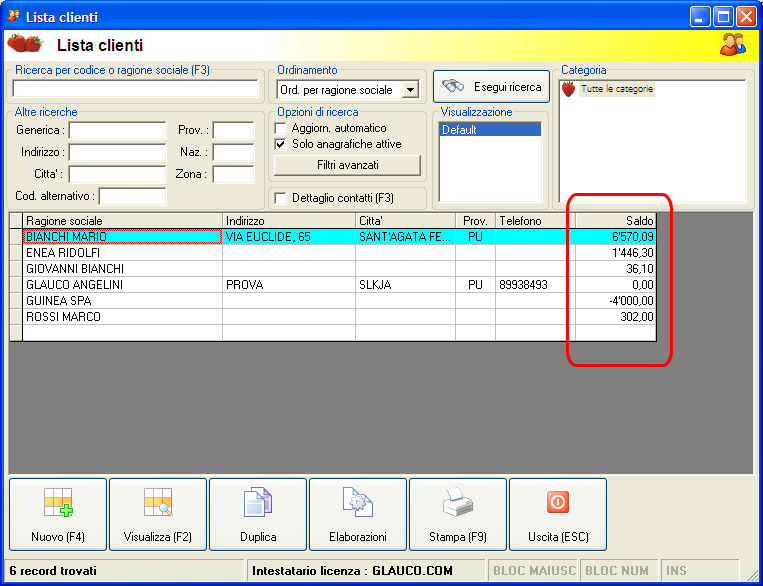This screenshot has width=763, height=586.
Task: Minimize the Lista clienti window
Action: [700, 18]
